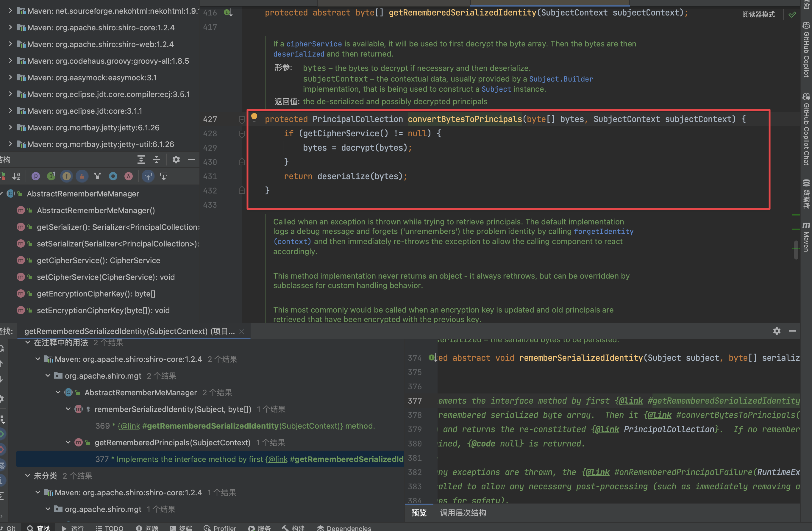
Task: Collapse getRememberedPrincipals(SubjectContext) result node
Action: tap(68, 442)
